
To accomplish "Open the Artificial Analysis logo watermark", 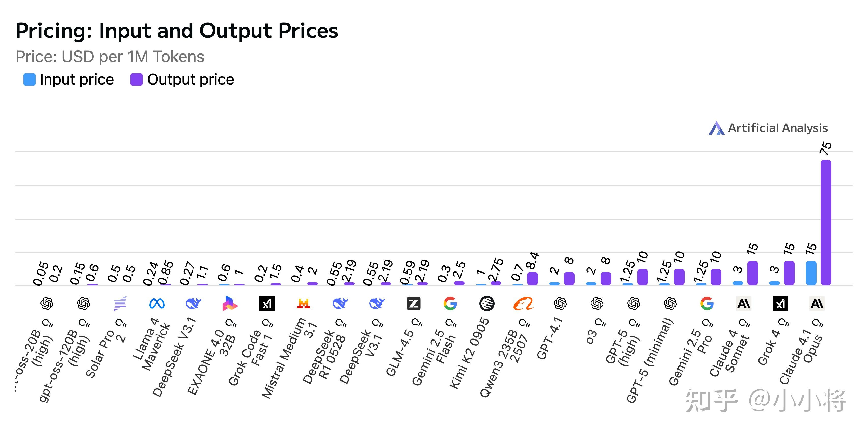I will 768,128.
